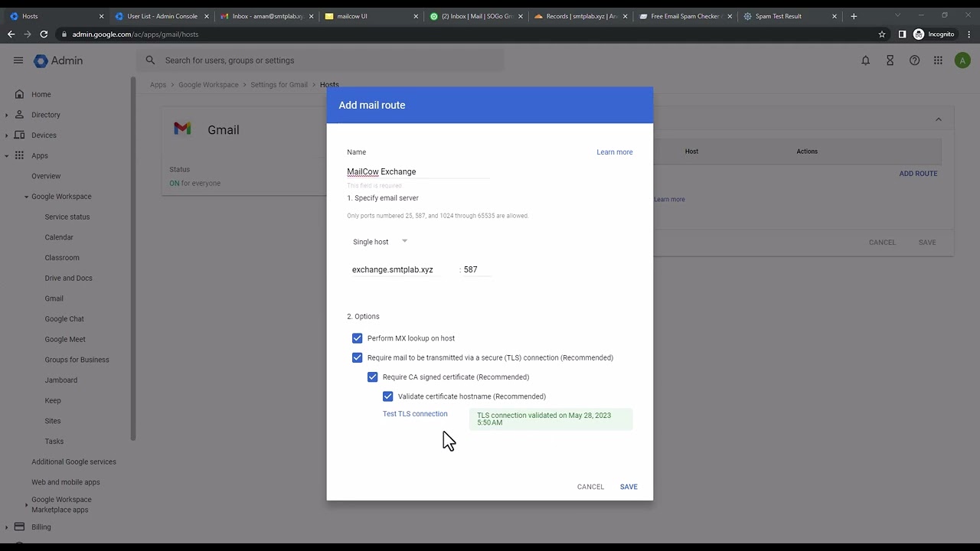Image resolution: width=980 pixels, height=551 pixels.
Task: Open the main hamburger menu
Action: pyautogui.click(x=18, y=60)
